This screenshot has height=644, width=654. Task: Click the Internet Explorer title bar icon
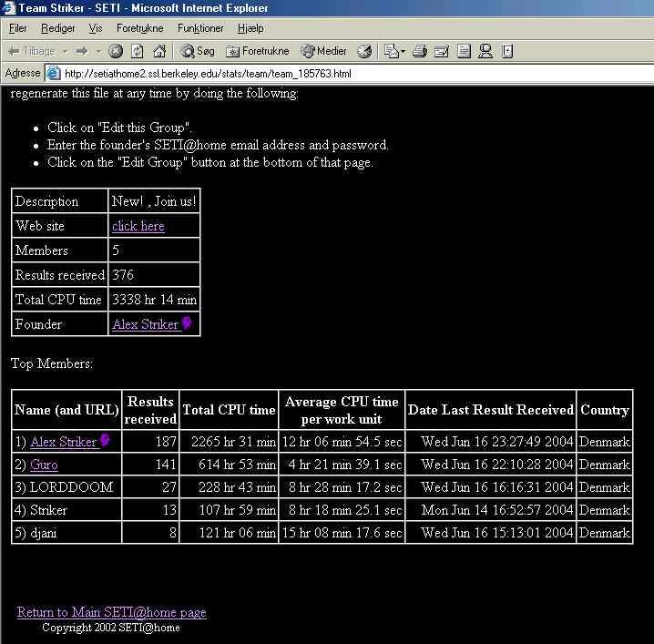click(x=9, y=8)
